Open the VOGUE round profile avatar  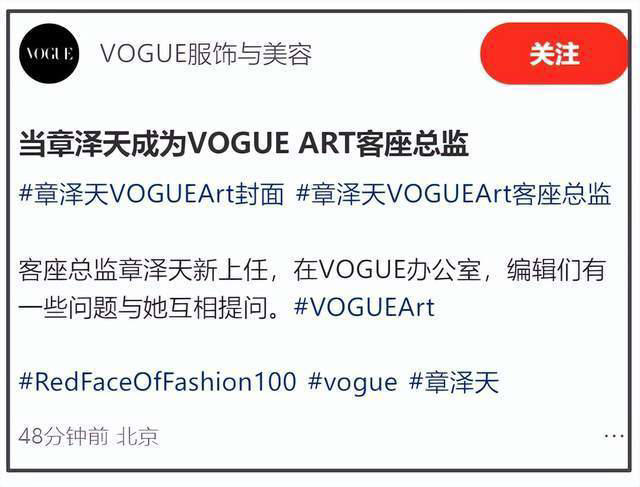pyautogui.click(x=49, y=54)
